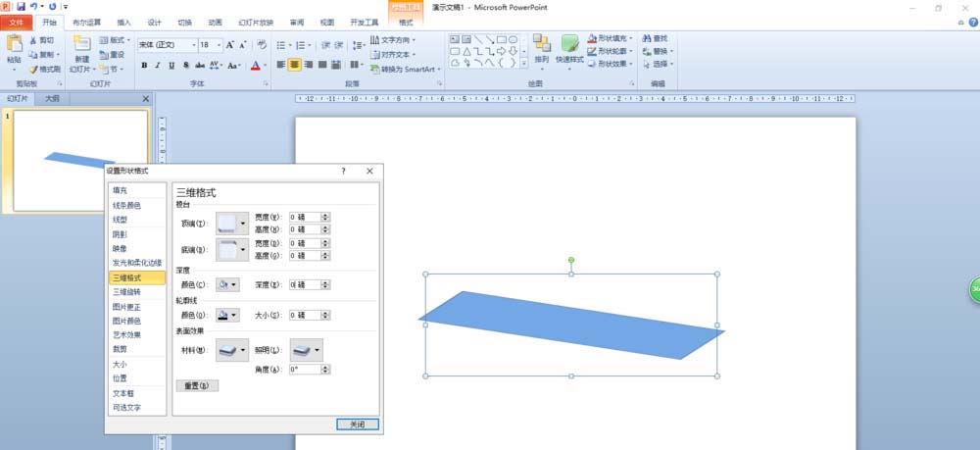Viewport: 980px width, 450px height.
Task: Toggle Bold formatting
Action: click(144, 65)
